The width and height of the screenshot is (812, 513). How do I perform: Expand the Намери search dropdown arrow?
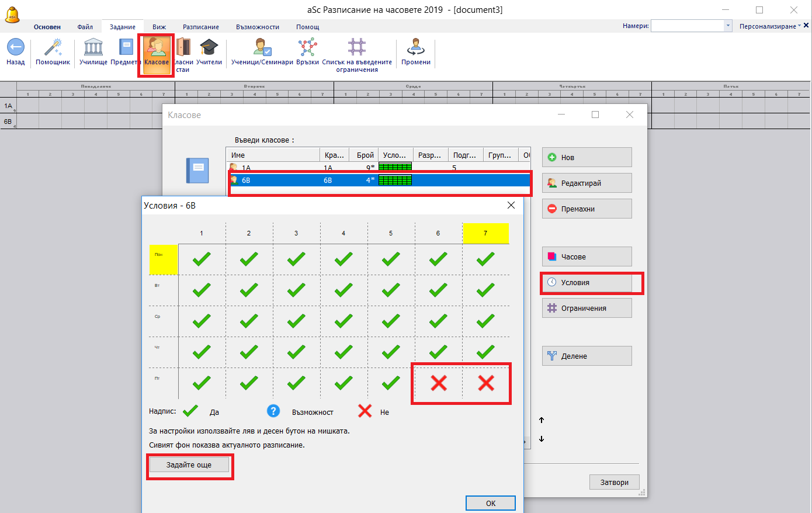pyautogui.click(x=728, y=26)
